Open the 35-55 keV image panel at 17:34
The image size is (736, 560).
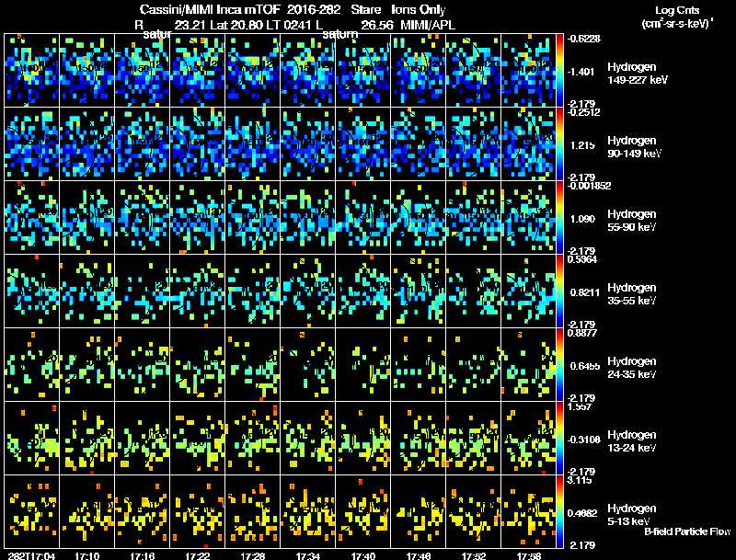point(308,291)
